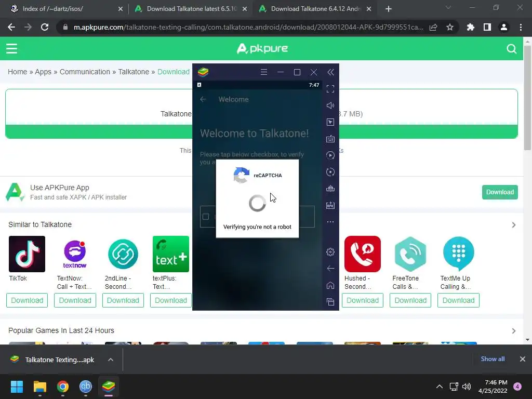The height and width of the screenshot is (399, 532).
Task: Download the APKPure App
Action: point(500,192)
